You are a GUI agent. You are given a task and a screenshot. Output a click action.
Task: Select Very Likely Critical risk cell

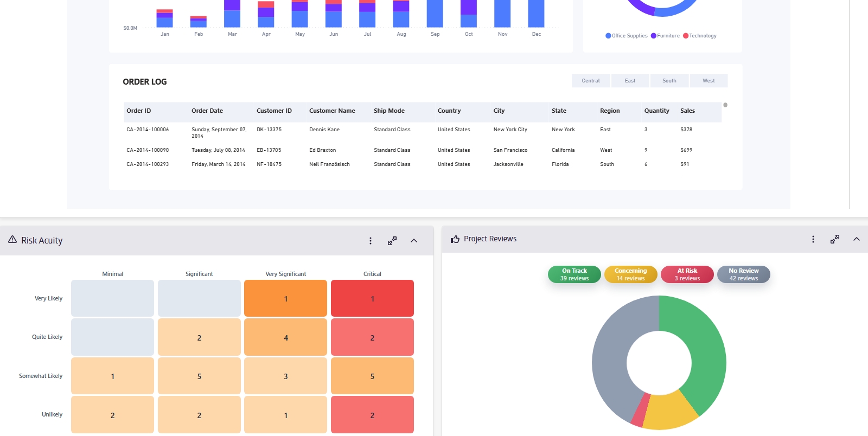(372, 298)
